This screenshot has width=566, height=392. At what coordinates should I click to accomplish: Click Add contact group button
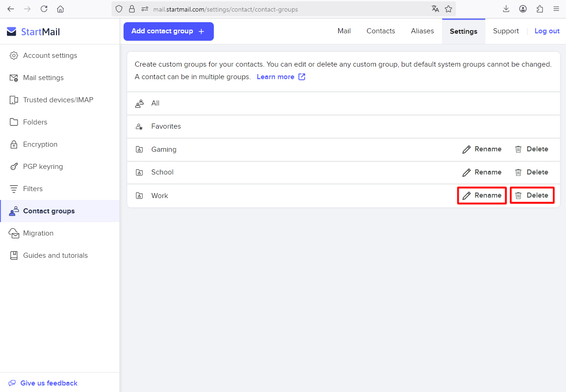(x=168, y=31)
